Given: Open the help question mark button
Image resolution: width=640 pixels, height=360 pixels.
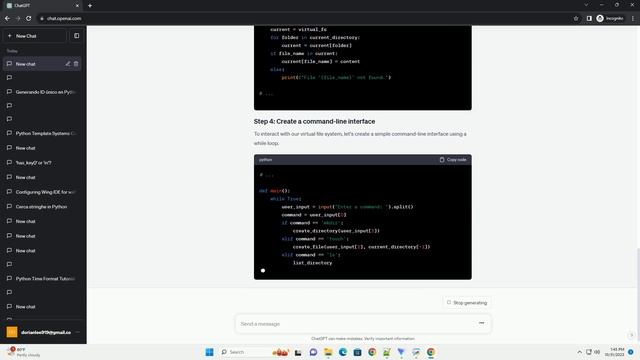Looking at the screenshot, I should (x=631, y=335).
